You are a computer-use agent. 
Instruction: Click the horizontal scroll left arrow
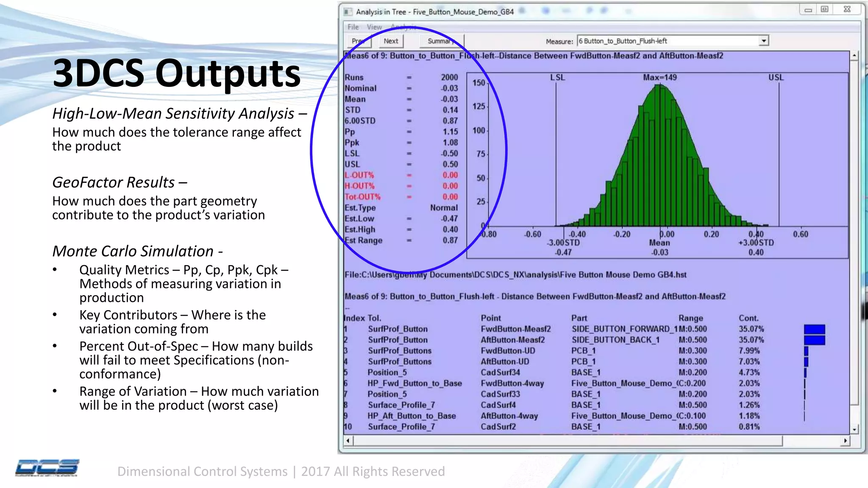pos(348,441)
